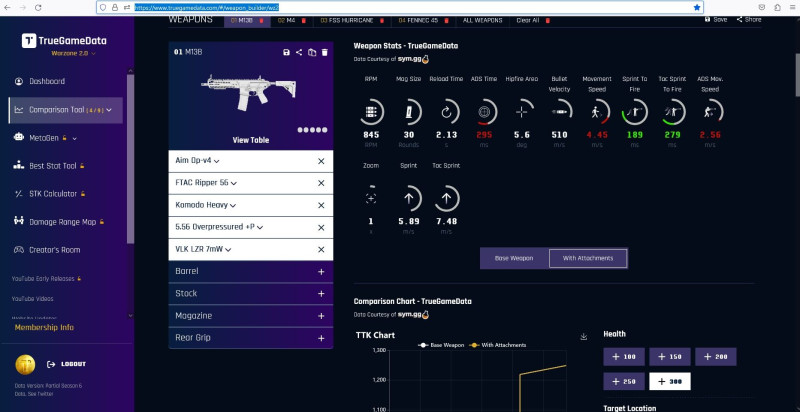Image resolution: width=800 pixels, height=412 pixels.
Task: Remove the VLK LZR 7mW attachment
Action: pos(321,250)
